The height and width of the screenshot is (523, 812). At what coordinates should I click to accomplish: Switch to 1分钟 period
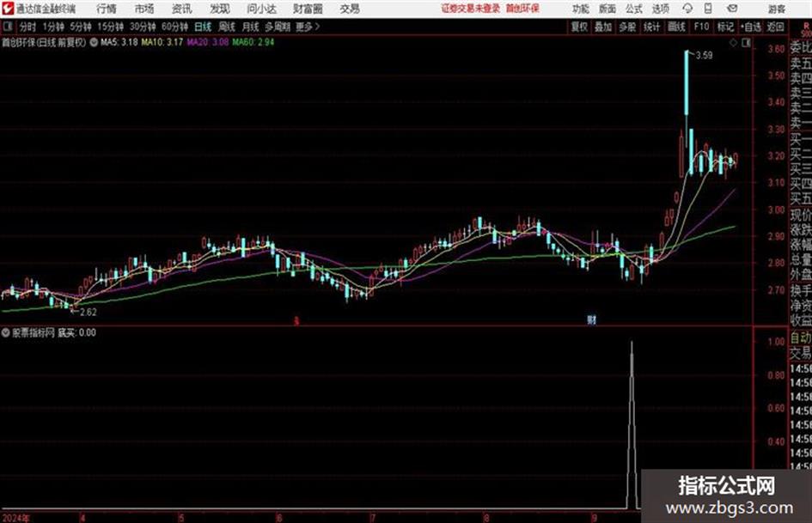pyautogui.click(x=53, y=27)
